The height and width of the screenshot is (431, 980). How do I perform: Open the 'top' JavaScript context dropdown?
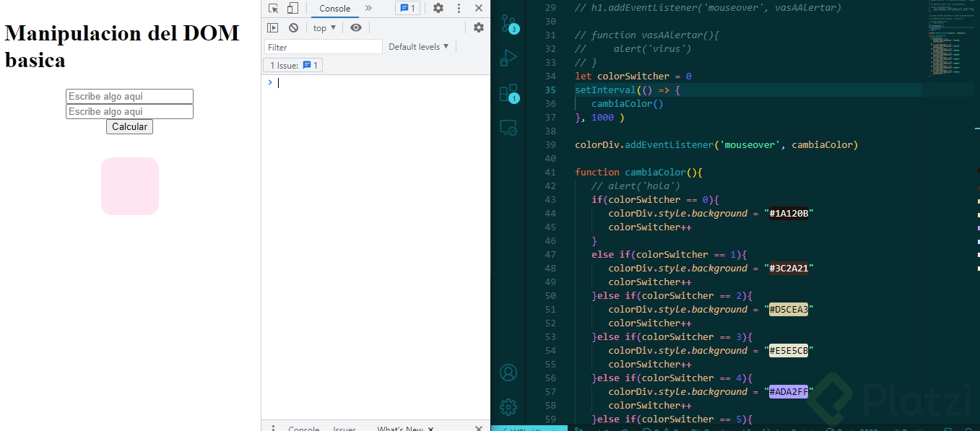tap(324, 28)
